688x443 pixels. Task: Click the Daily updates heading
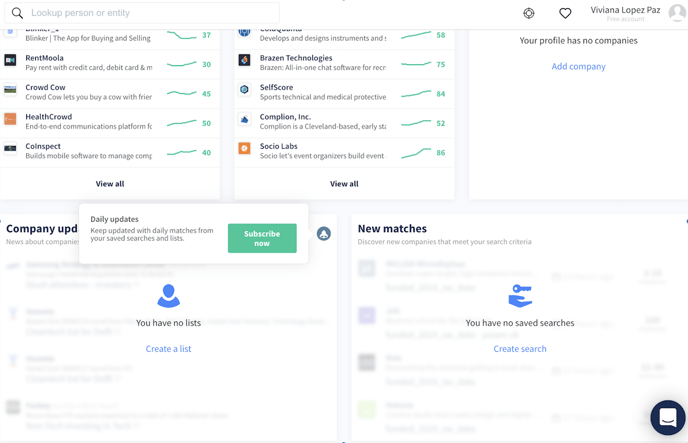(115, 219)
